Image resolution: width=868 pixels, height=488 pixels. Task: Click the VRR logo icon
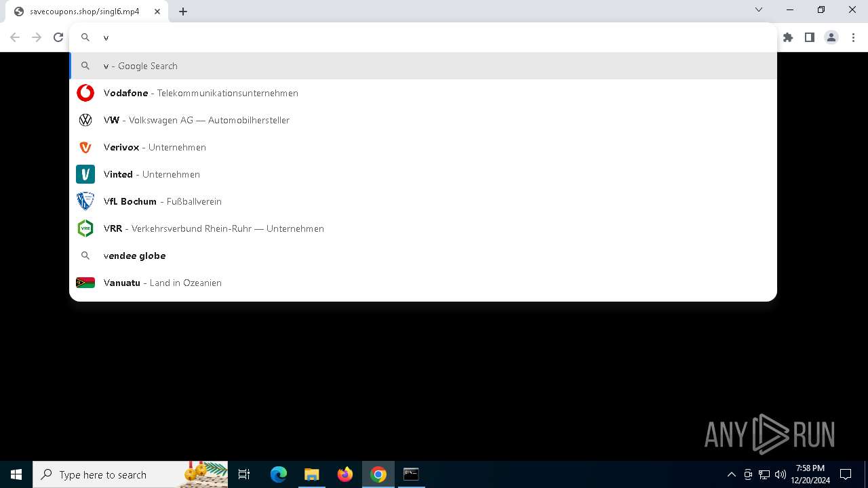(85, 228)
